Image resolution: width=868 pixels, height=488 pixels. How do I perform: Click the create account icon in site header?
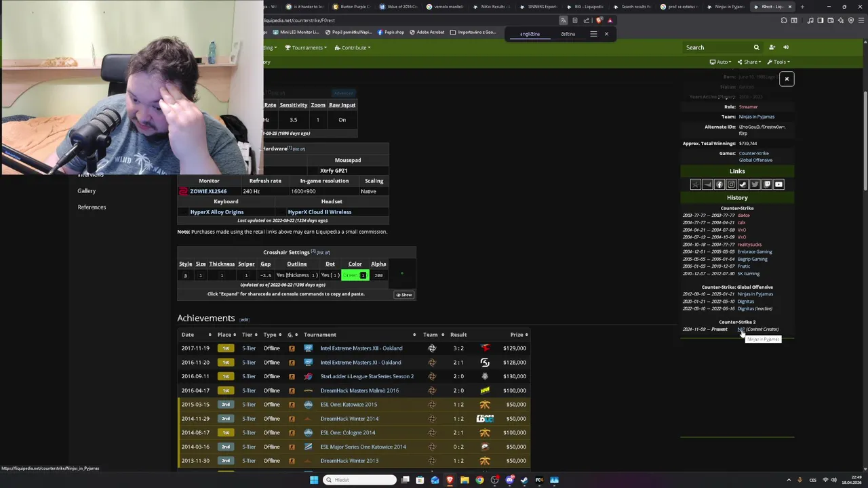(772, 47)
